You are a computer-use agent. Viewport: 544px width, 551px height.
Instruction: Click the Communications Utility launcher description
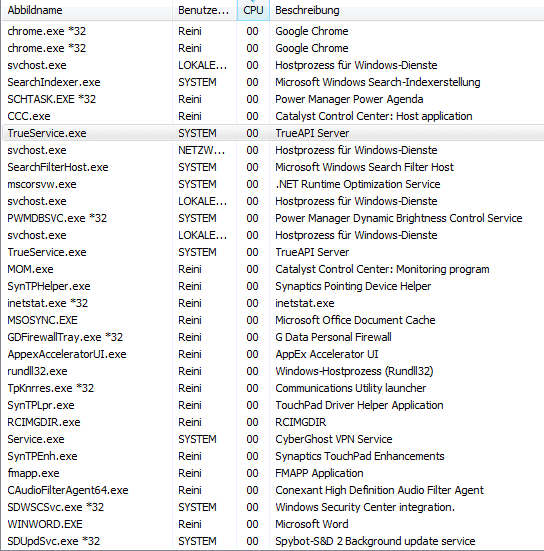pyautogui.click(x=350, y=388)
